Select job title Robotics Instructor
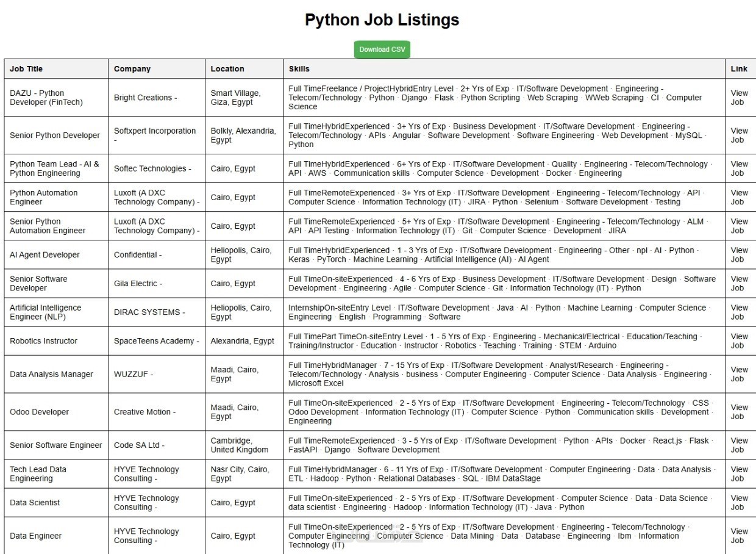The image size is (756, 554). [x=43, y=340]
